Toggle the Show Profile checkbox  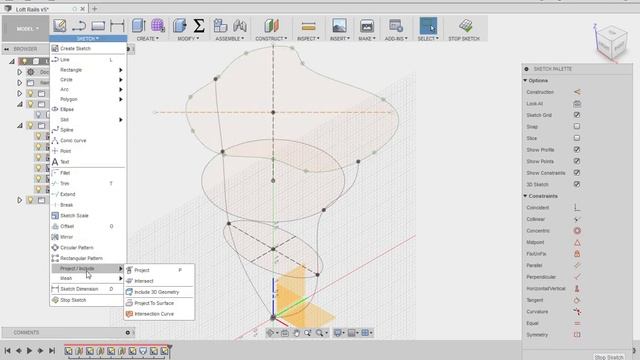tap(577, 150)
